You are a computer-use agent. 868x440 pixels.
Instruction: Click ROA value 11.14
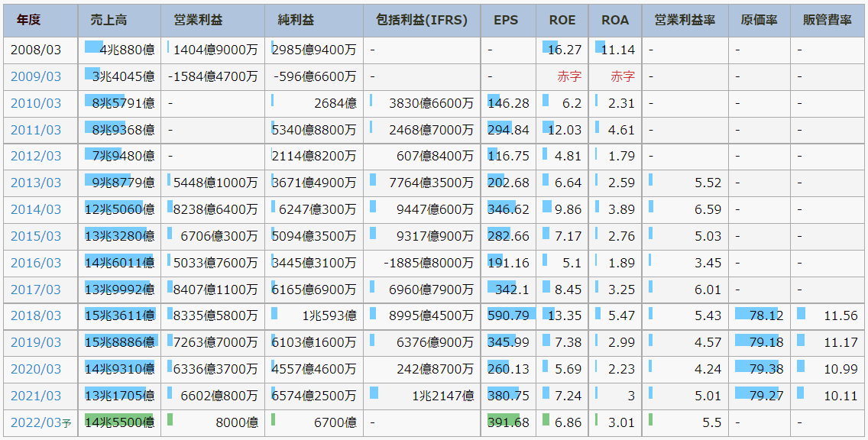click(x=618, y=50)
